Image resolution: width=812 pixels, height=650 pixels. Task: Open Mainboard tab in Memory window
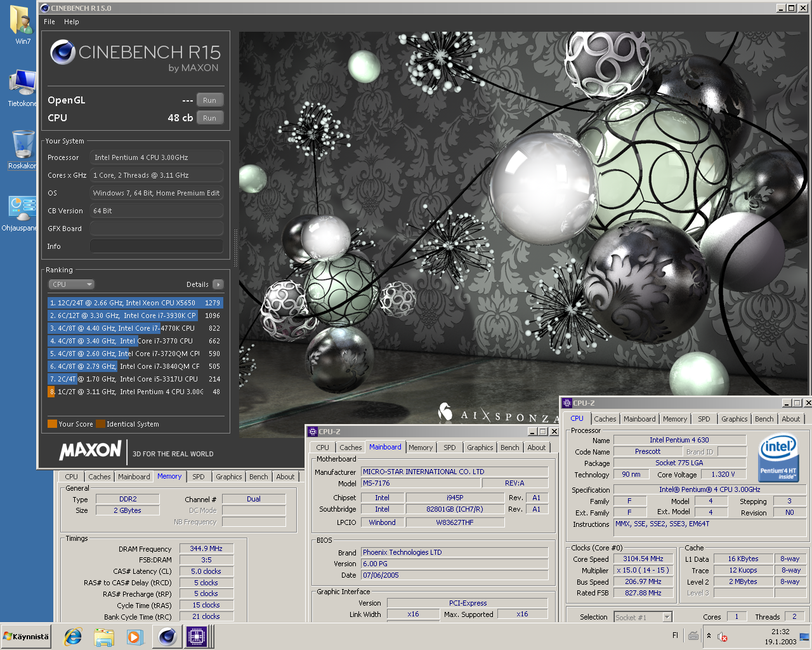coord(134,477)
